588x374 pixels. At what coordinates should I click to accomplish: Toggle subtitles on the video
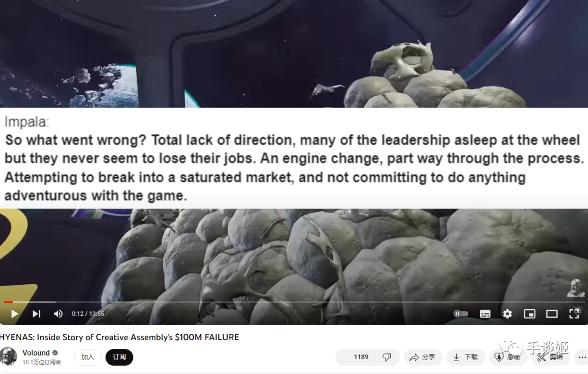[x=485, y=314]
